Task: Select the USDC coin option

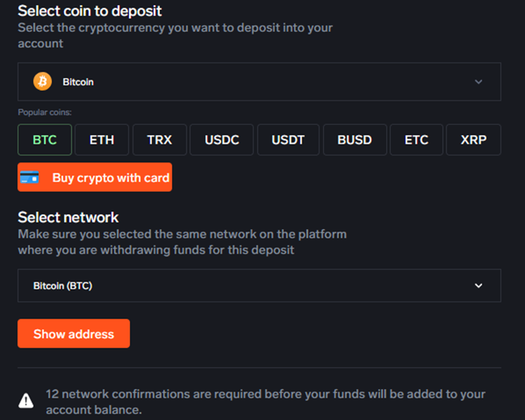Action: click(221, 139)
